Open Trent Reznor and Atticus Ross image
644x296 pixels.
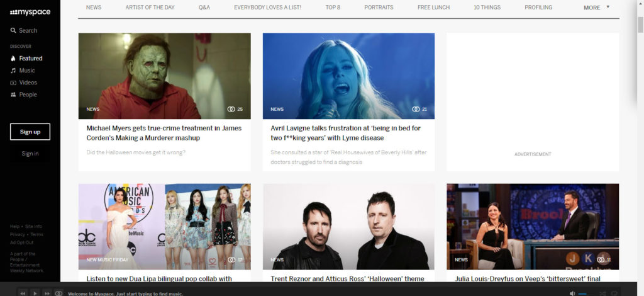tap(348, 227)
